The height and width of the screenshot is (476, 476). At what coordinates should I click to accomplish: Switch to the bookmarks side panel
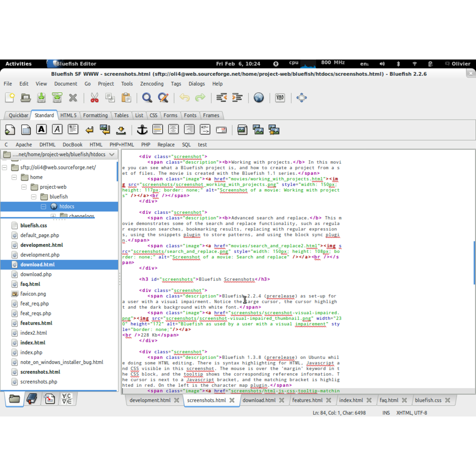tap(32, 398)
